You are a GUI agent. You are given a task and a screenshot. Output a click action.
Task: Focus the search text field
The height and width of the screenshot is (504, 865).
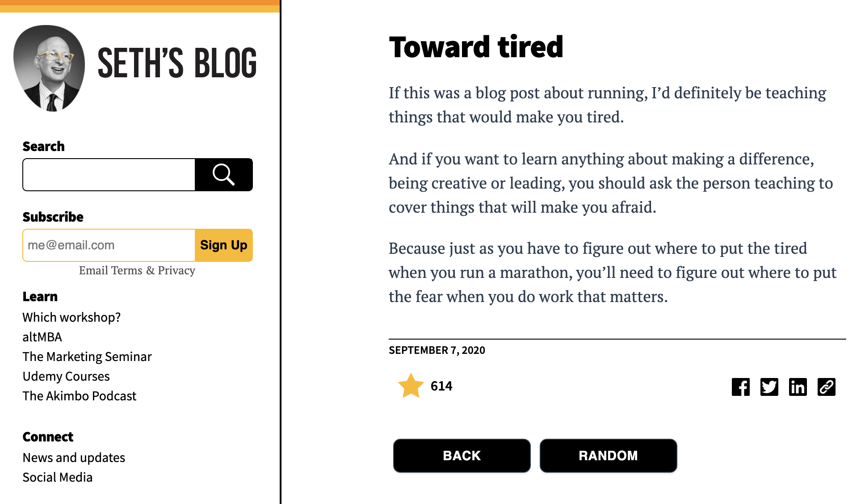109,175
